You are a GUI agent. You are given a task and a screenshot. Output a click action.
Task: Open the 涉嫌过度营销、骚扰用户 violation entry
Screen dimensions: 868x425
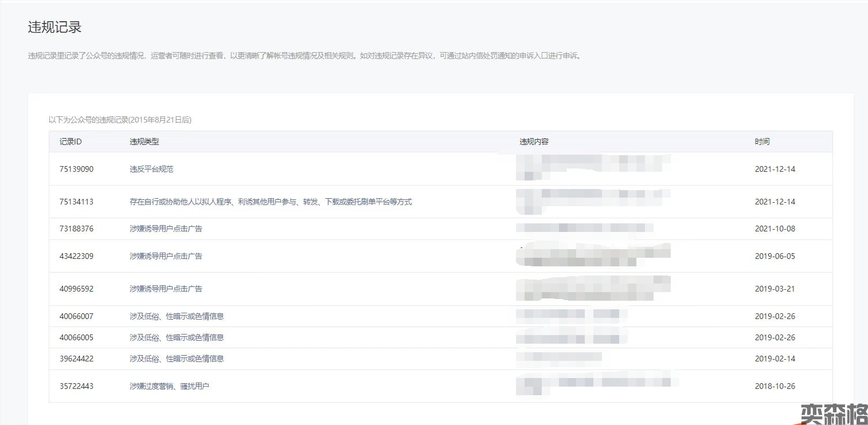[x=169, y=386]
